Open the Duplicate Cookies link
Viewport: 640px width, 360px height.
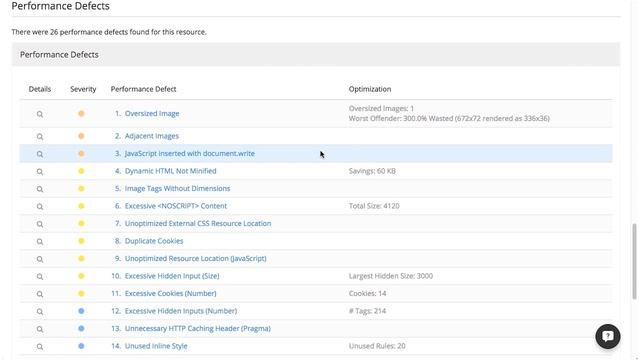coord(154,241)
